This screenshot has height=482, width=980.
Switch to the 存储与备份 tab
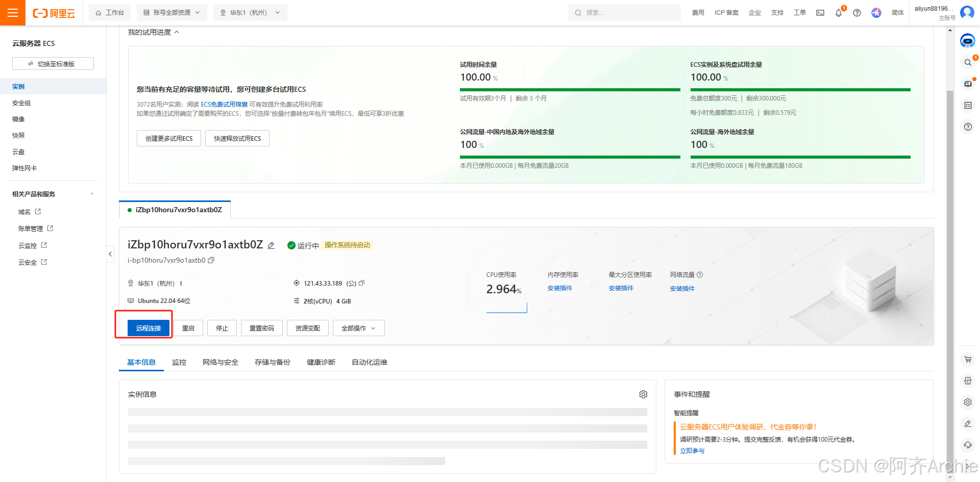[x=273, y=362]
